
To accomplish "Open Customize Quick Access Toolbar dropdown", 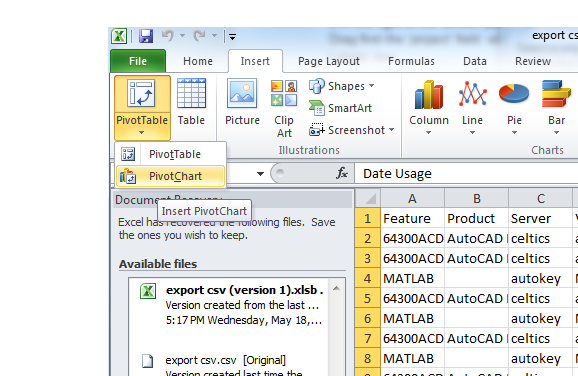I will [x=232, y=36].
